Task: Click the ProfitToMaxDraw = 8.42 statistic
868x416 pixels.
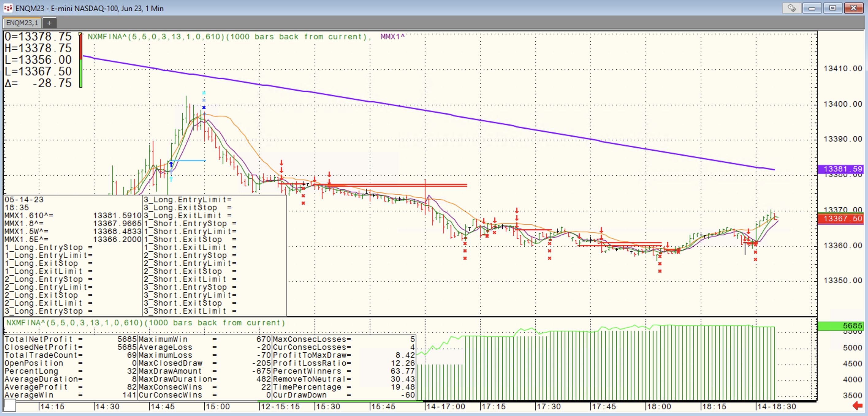Action: click(x=344, y=355)
